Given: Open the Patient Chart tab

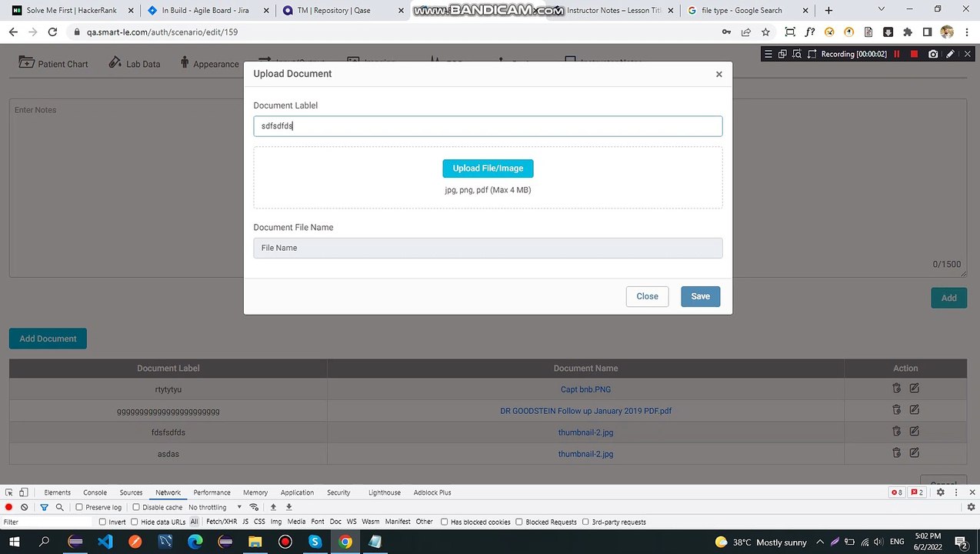Looking at the screenshot, I should click(x=53, y=64).
